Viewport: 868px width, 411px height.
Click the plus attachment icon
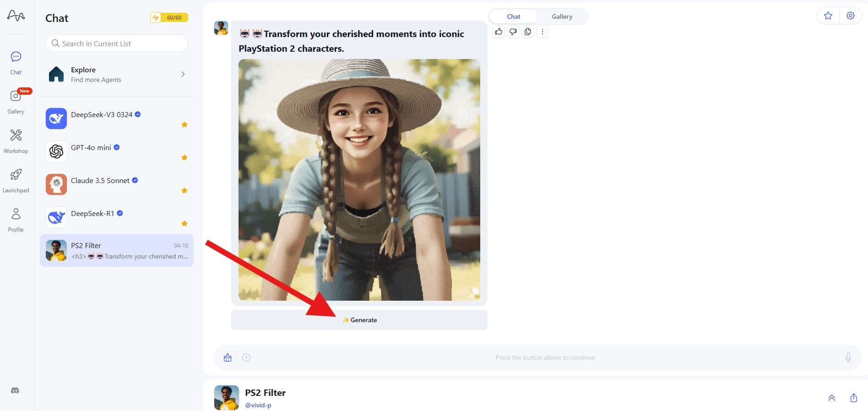point(246,357)
